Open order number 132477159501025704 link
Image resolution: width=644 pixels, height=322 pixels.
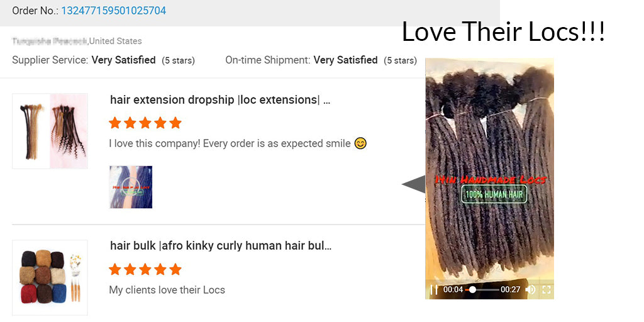click(114, 11)
